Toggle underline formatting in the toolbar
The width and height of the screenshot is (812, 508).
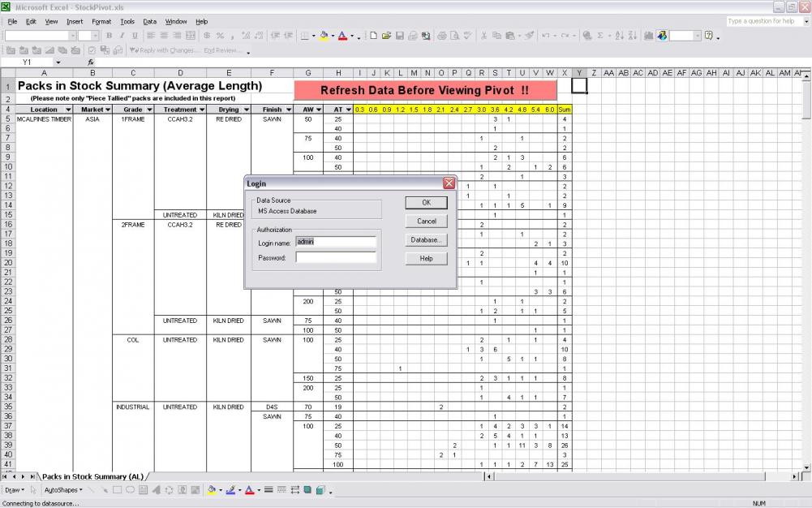click(135, 35)
